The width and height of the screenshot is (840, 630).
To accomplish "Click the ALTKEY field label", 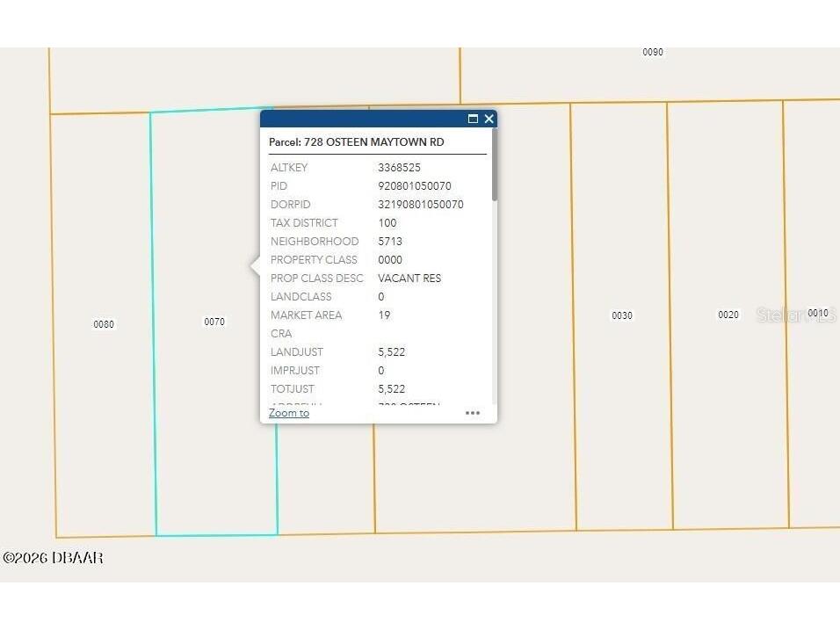I will click(289, 168).
